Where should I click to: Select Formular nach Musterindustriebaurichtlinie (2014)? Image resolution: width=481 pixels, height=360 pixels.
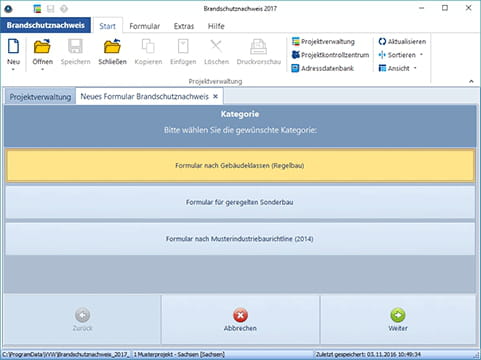[x=240, y=239]
